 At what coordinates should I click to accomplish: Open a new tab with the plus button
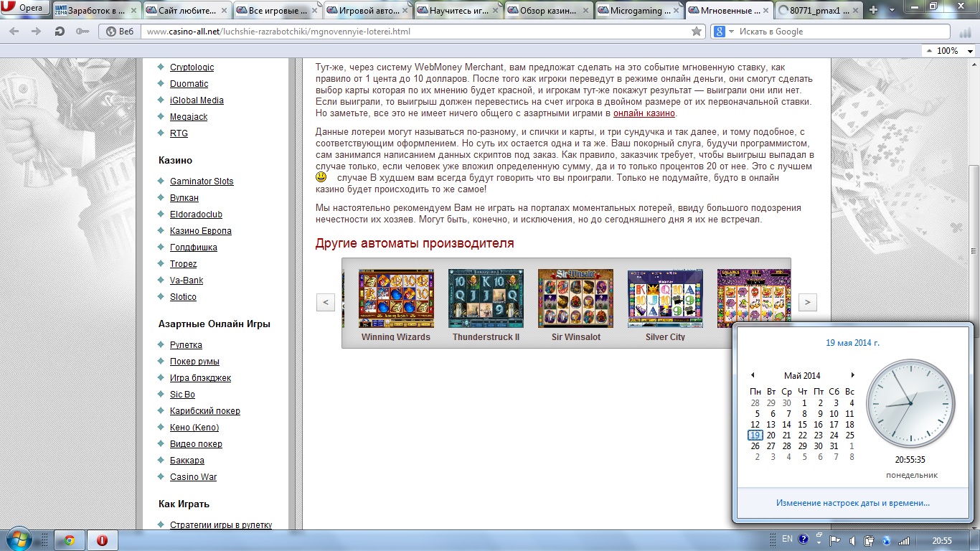pos(873,9)
